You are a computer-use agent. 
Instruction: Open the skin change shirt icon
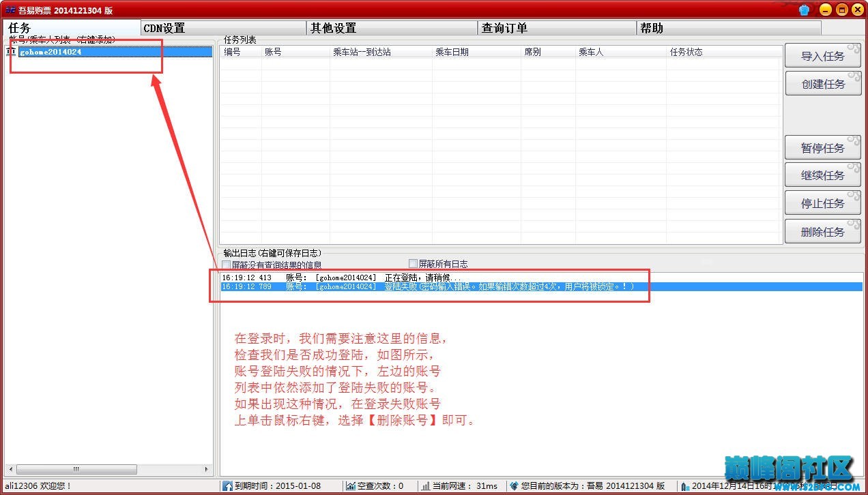point(804,10)
